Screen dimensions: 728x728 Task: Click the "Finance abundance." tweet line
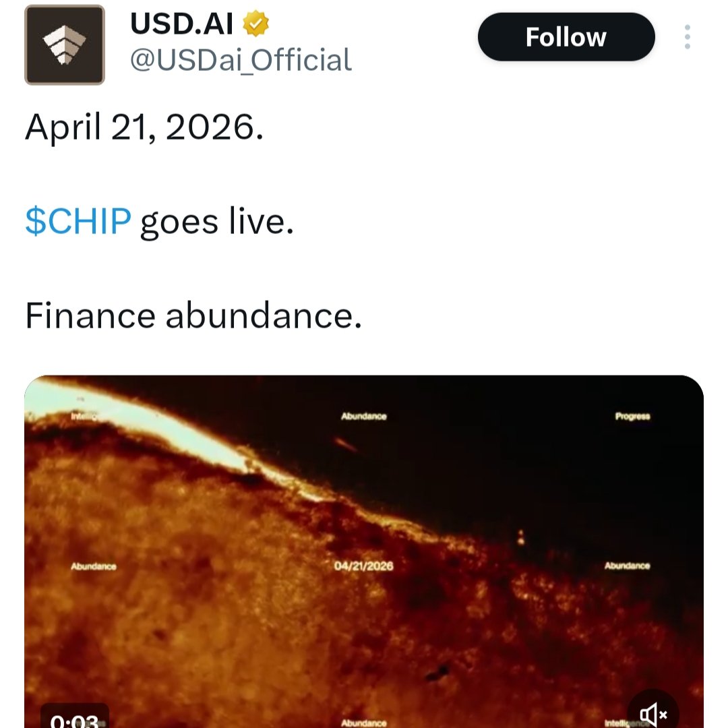click(193, 316)
